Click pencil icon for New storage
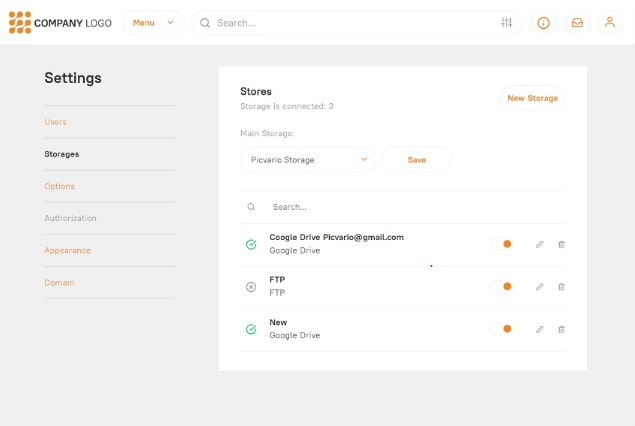The height and width of the screenshot is (426, 635). (x=540, y=329)
